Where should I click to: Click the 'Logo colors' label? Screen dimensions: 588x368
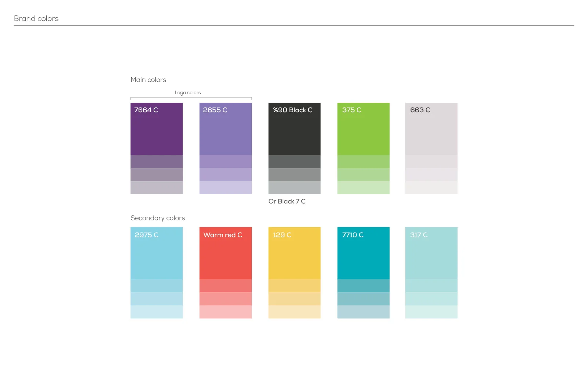(x=188, y=93)
